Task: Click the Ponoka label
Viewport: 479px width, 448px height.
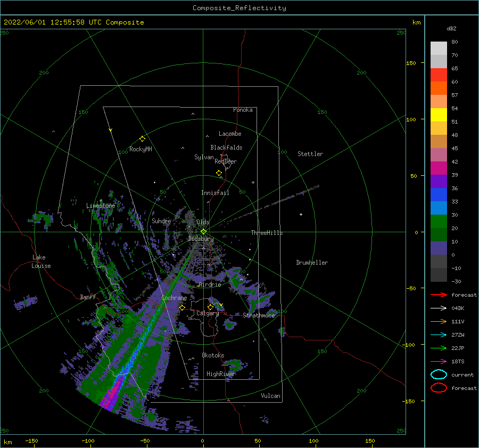Action: coord(243,110)
